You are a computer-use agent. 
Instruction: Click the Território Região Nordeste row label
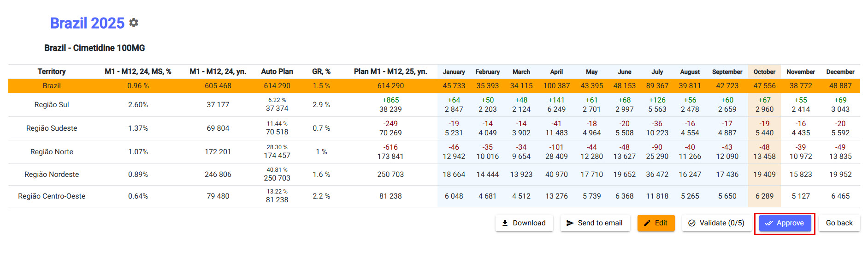click(52, 175)
